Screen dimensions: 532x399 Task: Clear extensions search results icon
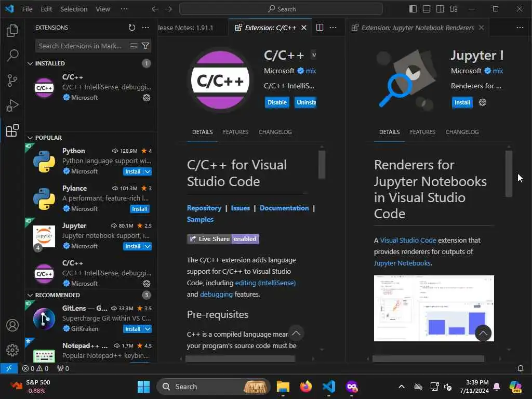click(x=134, y=46)
